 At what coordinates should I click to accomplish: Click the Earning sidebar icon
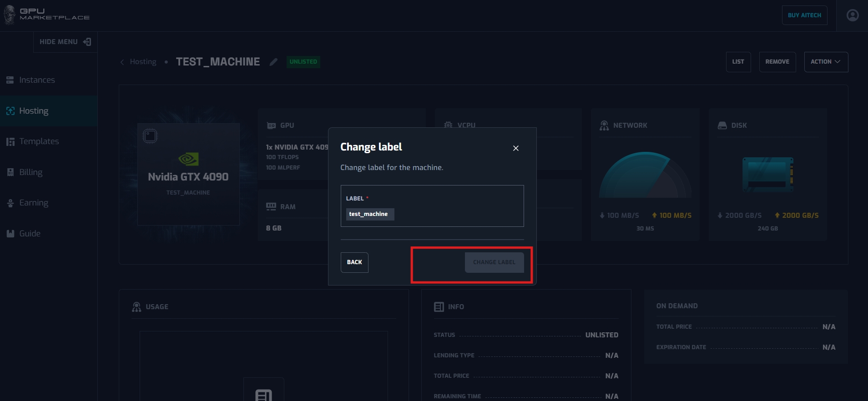10,203
